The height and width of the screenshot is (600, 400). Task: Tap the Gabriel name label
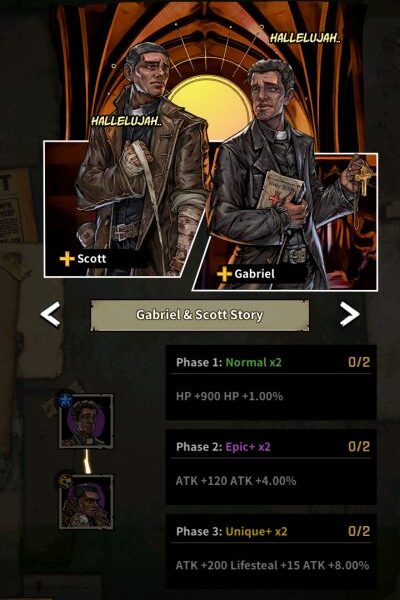click(x=255, y=274)
